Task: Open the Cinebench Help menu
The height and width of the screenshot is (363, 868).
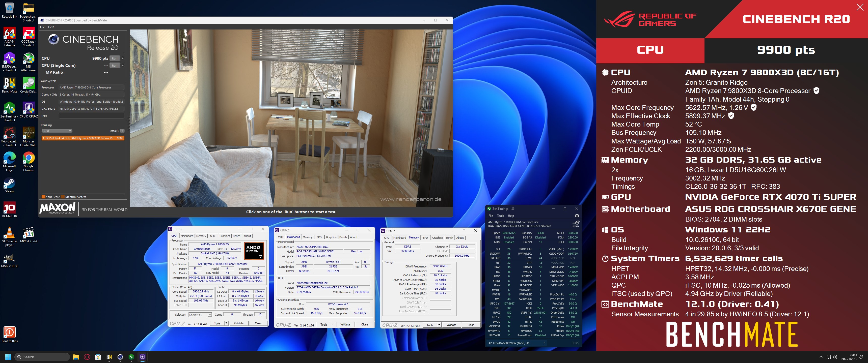Action: (51, 27)
